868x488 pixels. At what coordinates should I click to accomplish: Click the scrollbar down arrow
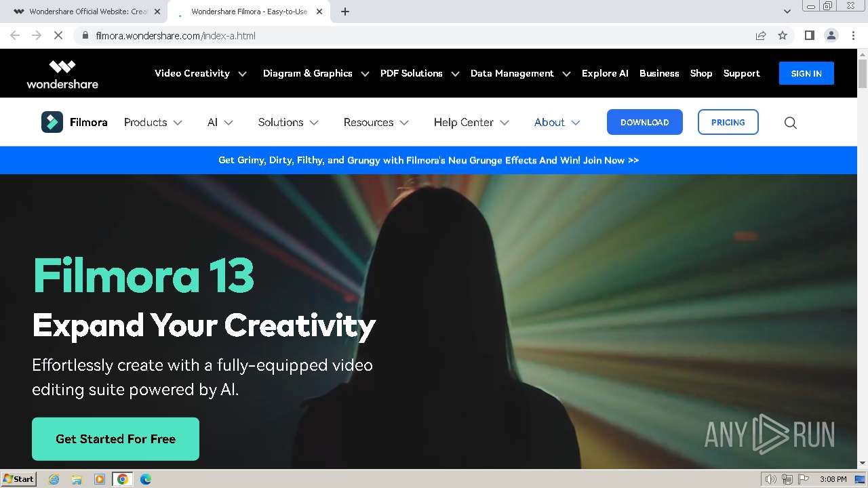tap(862, 463)
